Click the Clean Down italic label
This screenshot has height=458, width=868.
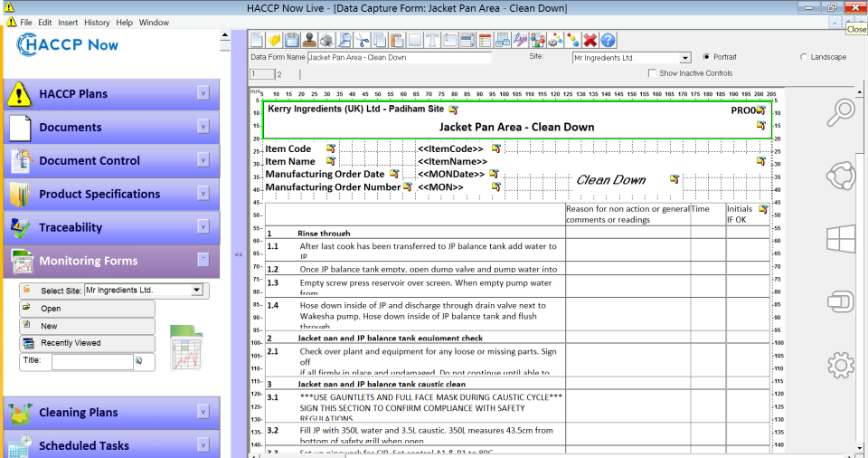611,179
